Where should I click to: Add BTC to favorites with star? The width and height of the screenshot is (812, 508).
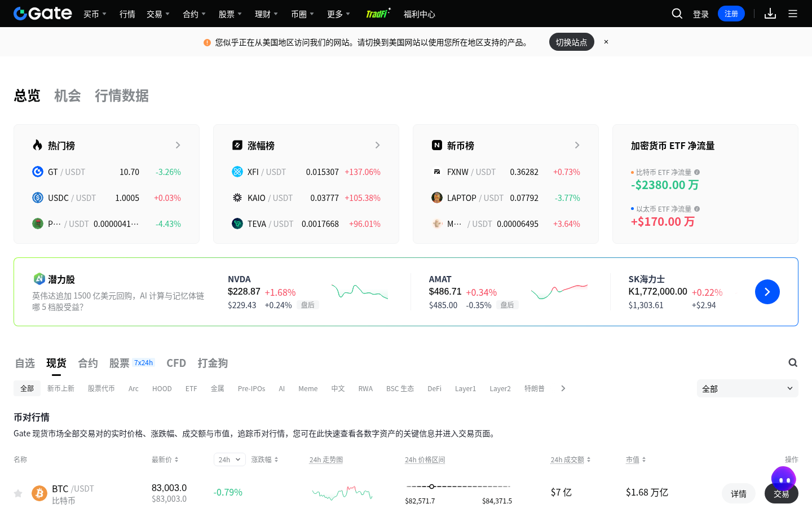[18, 493]
